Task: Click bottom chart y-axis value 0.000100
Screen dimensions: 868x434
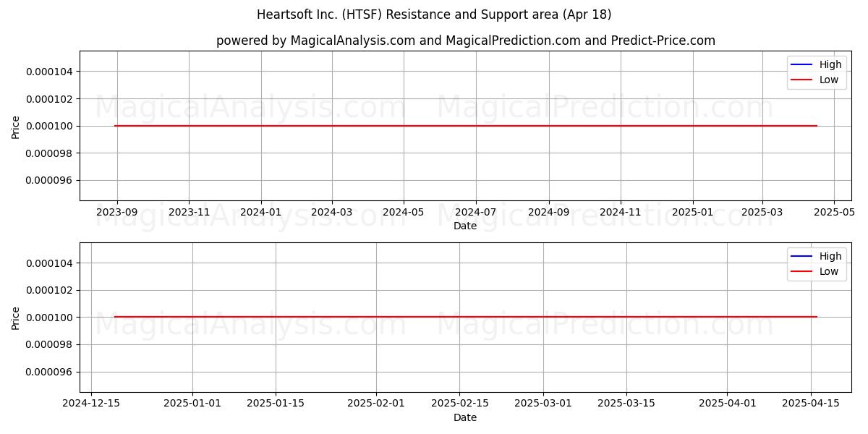Action: point(49,318)
